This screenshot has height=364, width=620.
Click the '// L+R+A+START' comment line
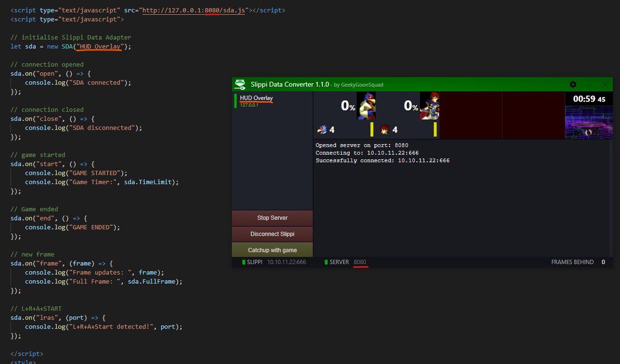tap(36, 309)
